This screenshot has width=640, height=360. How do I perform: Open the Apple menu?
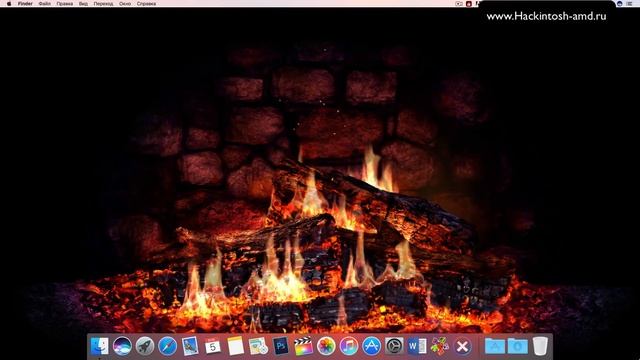pyautogui.click(x=9, y=4)
